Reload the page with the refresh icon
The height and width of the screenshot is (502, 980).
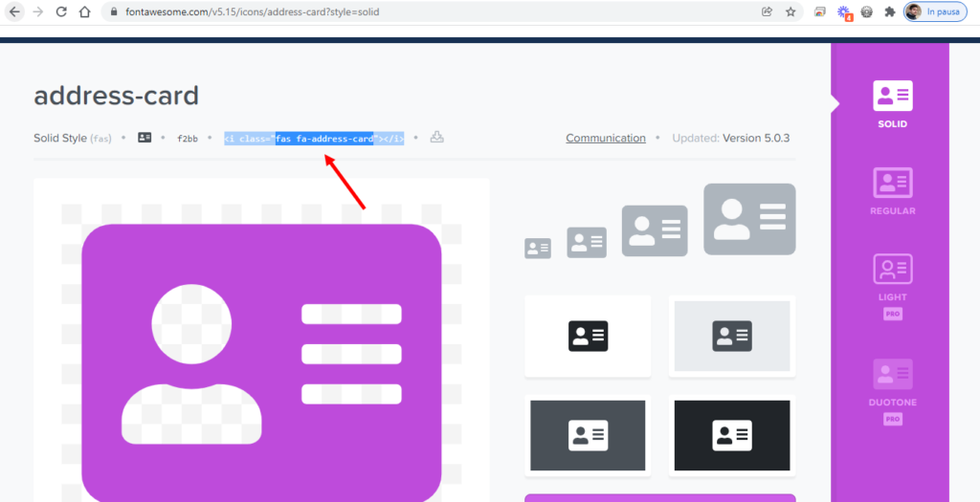pos(61,12)
